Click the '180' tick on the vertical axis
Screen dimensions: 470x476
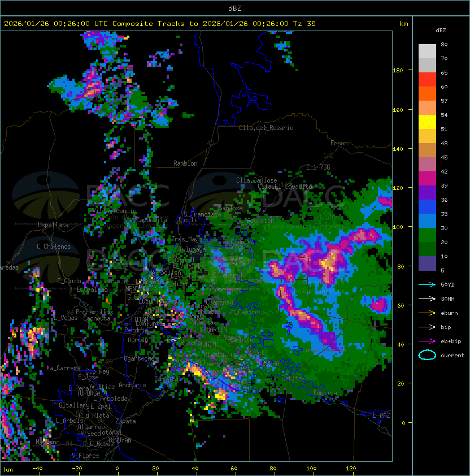pyautogui.click(x=398, y=71)
